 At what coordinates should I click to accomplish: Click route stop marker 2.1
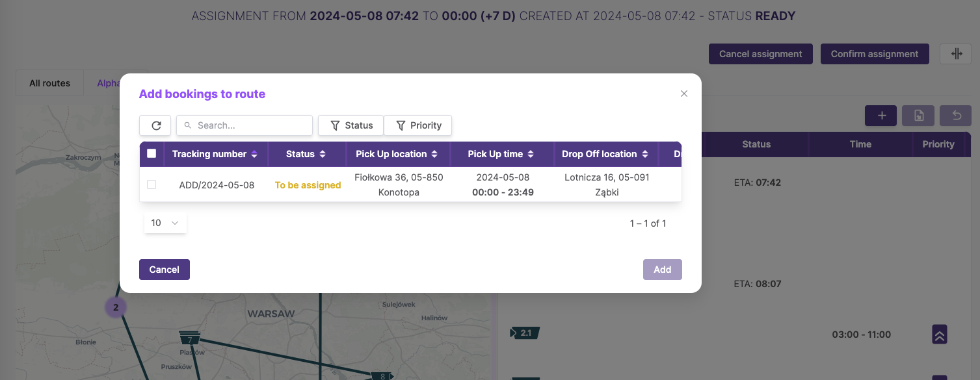tap(525, 333)
